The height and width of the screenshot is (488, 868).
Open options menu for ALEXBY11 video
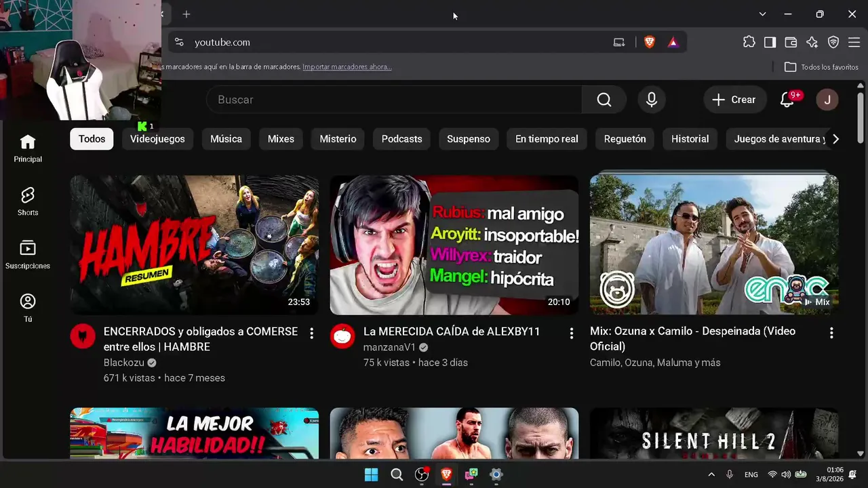[572, 333]
